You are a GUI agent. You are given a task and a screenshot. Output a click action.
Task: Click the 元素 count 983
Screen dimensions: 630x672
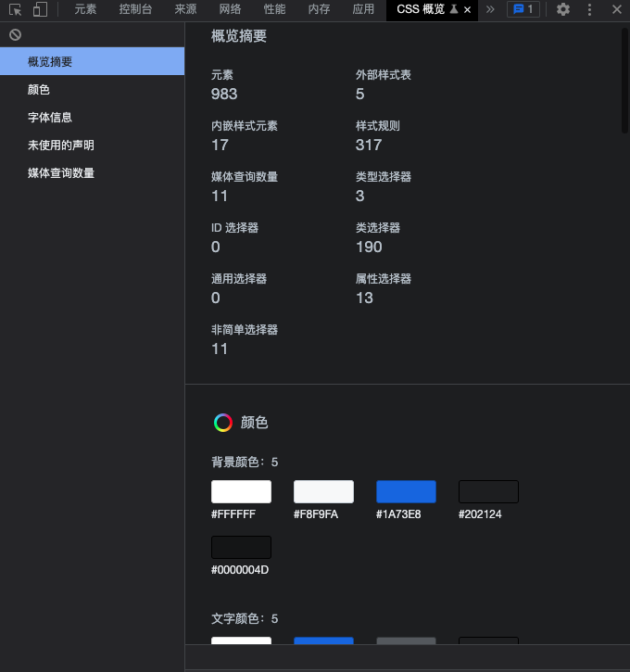pos(224,94)
